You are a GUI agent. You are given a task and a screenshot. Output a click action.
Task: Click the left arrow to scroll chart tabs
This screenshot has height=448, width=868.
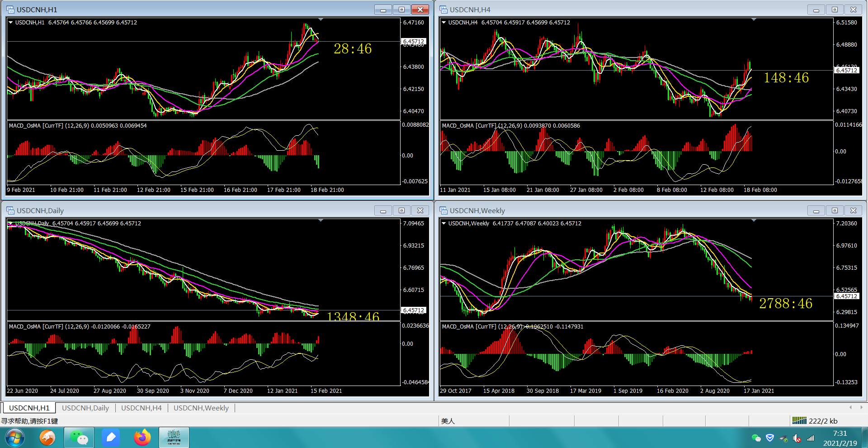pyautogui.click(x=850, y=407)
